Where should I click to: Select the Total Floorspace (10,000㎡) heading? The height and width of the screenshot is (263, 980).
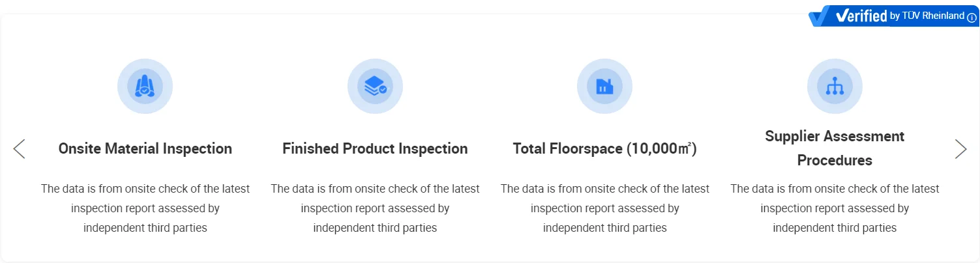[x=604, y=148]
